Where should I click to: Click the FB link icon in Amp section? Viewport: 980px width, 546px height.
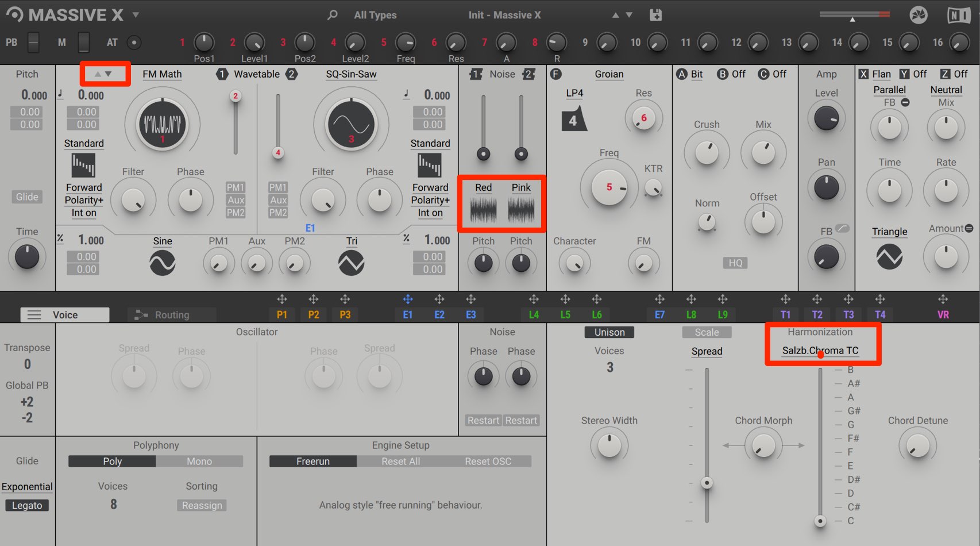pyautogui.click(x=842, y=228)
